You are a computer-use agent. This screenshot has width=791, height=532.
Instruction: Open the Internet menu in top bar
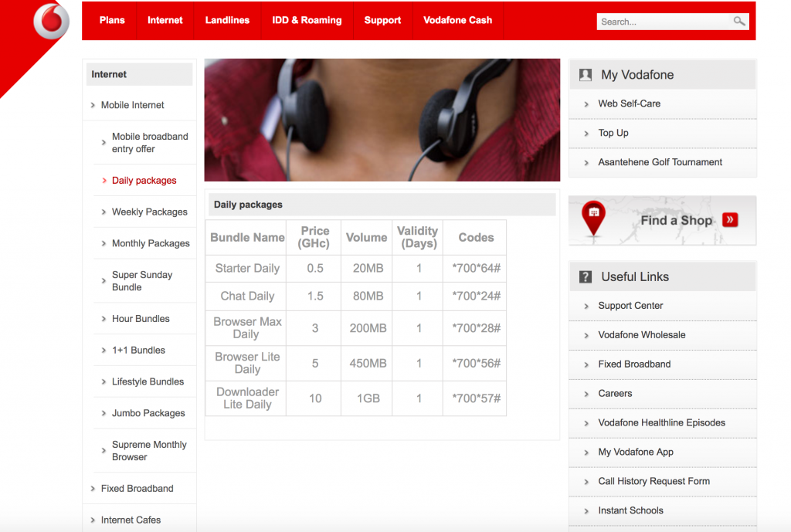(165, 20)
